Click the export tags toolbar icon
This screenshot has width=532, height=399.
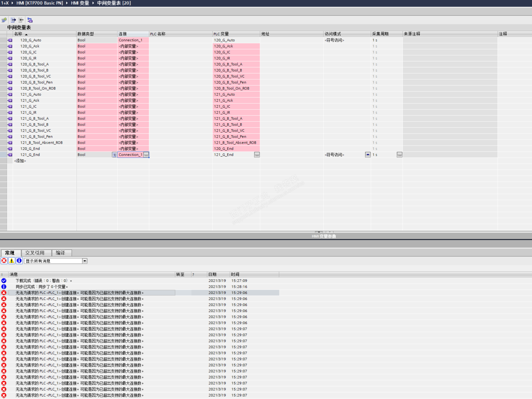pyautogui.click(x=13, y=20)
